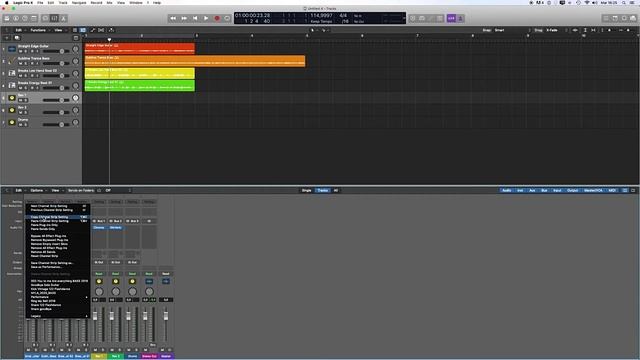Select Next Channel Strip Setting

click(58, 206)
